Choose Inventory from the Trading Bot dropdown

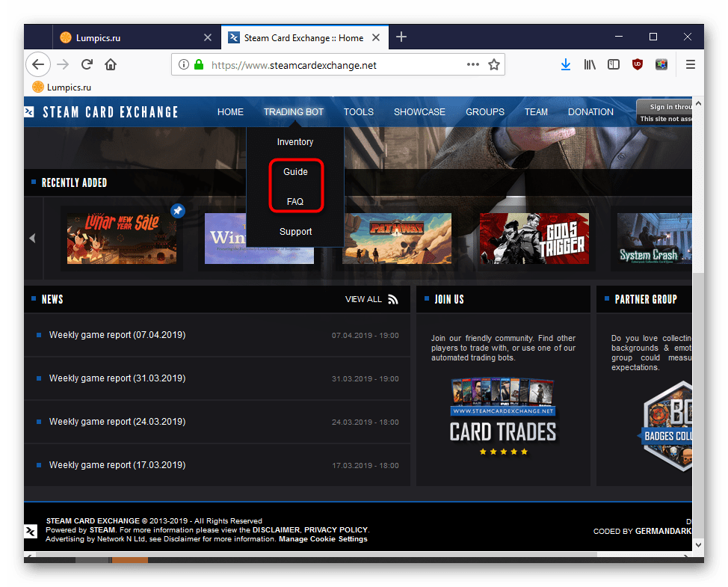[x=295, y=142]
